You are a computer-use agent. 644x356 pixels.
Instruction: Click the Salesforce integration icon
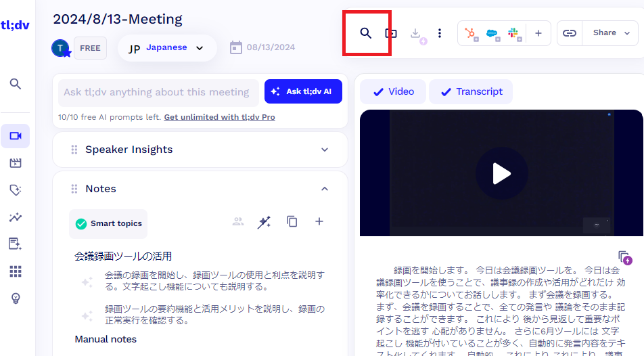(492, 34)
